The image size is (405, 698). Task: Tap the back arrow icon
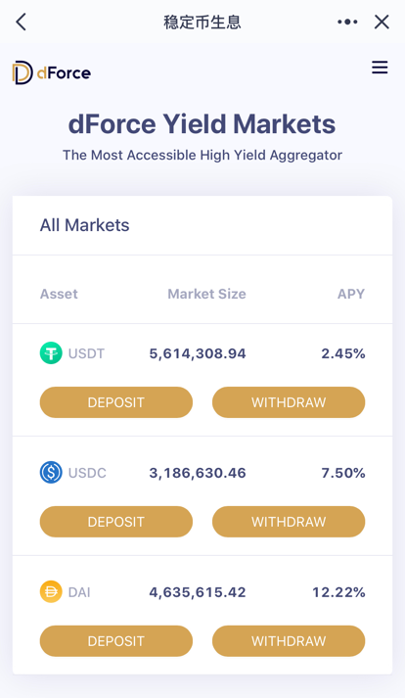pyautogui.click(x=21, y=22)
